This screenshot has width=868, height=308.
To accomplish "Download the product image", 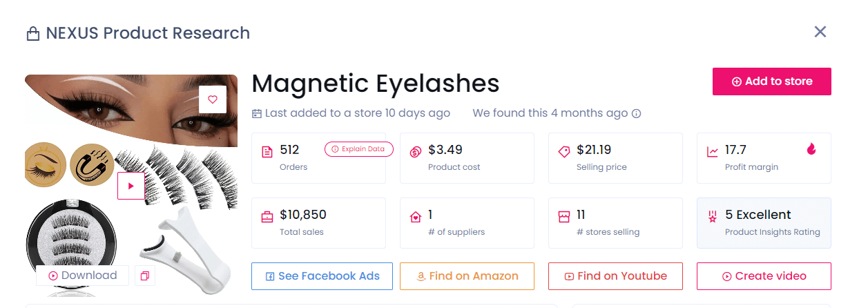I will pyautogui.click(x=82, y=276).
